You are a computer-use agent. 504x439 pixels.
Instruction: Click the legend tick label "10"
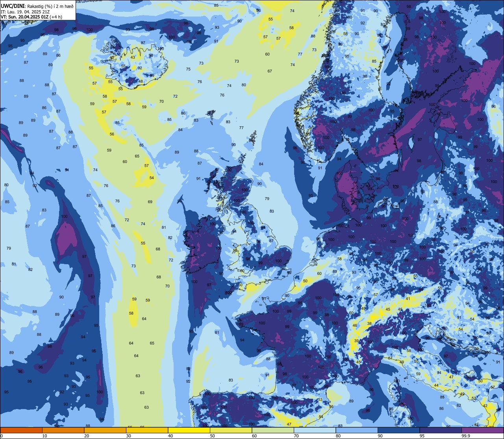[44, 436]
